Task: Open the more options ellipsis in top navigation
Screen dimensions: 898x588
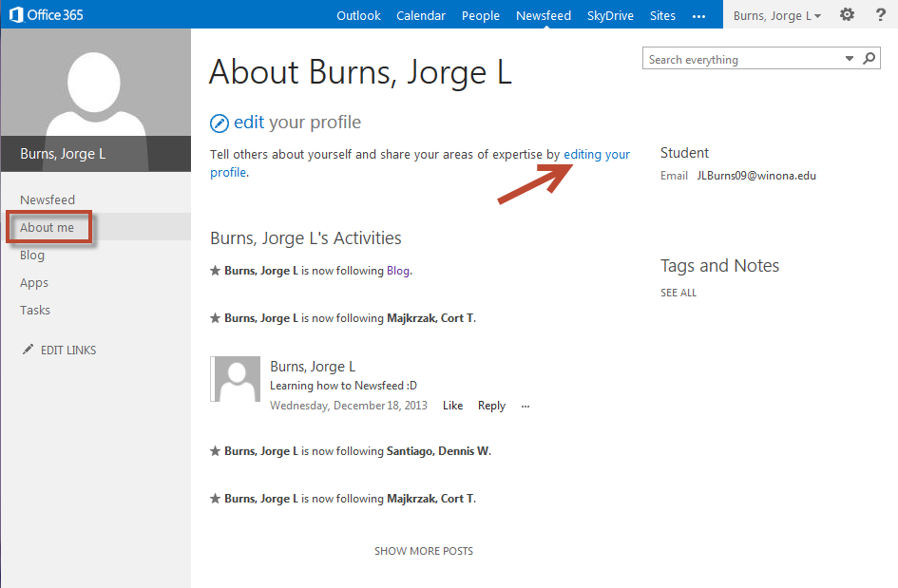Action: [x=699, y=16]
